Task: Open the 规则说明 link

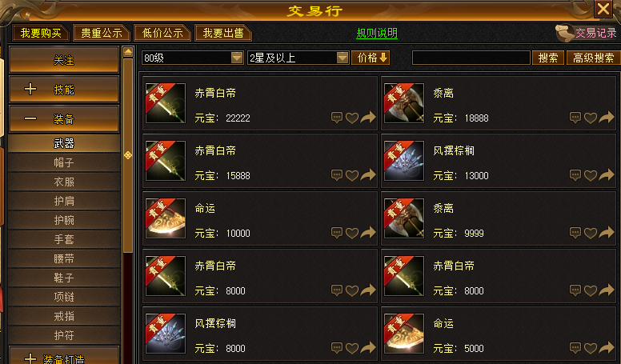Action: [377, 34]
